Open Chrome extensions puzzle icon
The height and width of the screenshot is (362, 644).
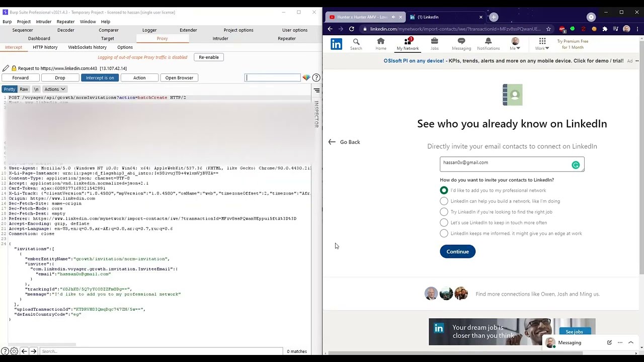605,29
